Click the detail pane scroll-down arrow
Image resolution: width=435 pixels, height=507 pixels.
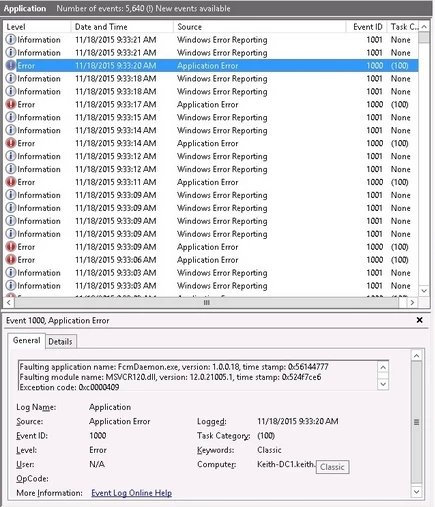(x=417, y=491)
